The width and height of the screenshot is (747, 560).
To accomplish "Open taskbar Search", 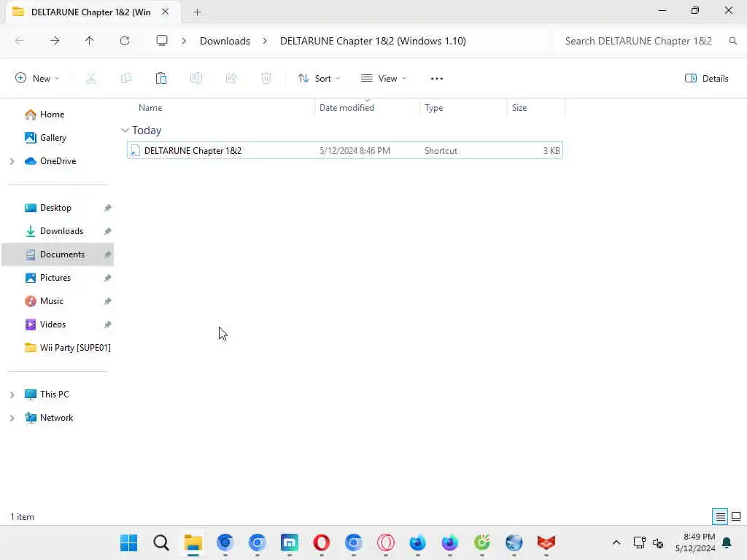I will [x=161, y=542].
